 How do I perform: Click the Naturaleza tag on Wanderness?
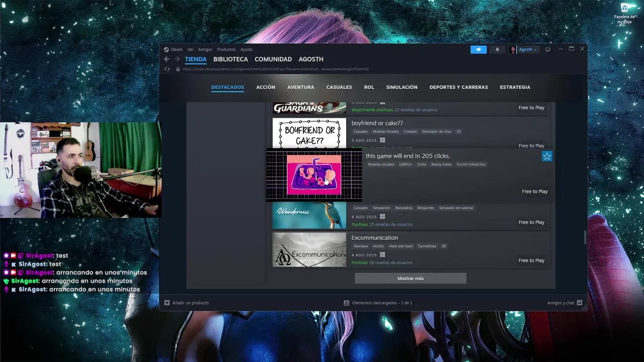click(404, 208)
